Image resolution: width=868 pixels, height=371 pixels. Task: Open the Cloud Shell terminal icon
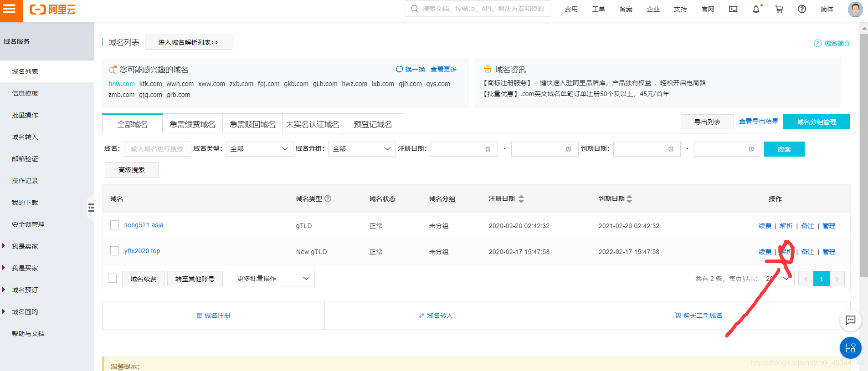click(x=733, y=9)
